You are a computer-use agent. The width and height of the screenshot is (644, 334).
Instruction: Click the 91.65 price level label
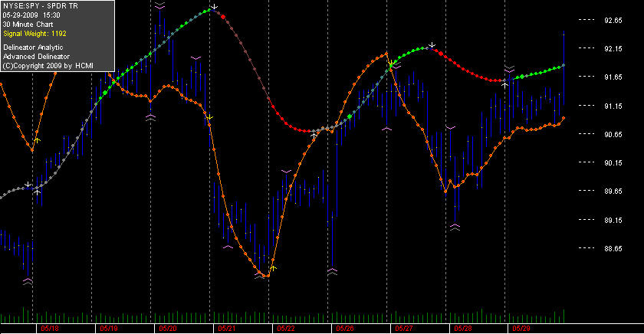(x=613, y=77)
